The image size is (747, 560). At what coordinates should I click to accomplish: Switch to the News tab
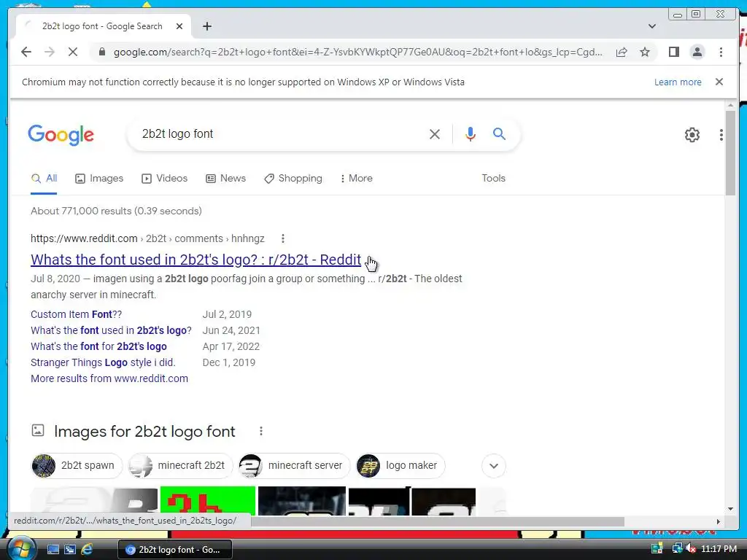click(x=226, y=179)
